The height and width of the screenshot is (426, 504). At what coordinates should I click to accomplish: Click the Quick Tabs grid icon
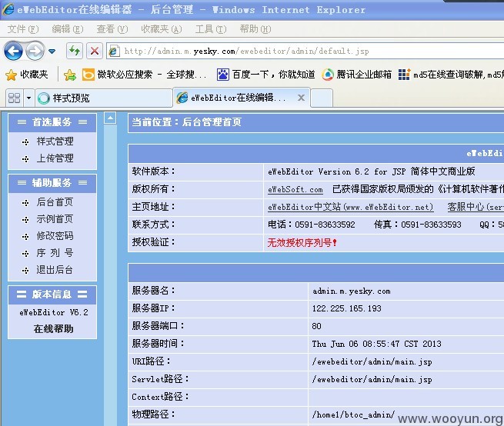[14, 98]
